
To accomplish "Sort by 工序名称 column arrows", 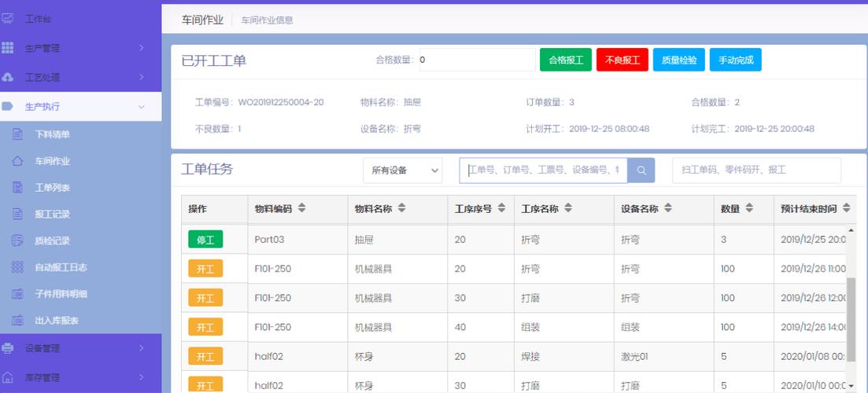I will [x=568, y=208].
